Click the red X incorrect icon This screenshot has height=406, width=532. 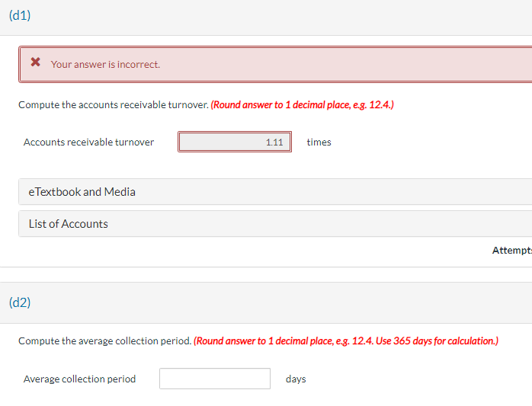(36, 62)
